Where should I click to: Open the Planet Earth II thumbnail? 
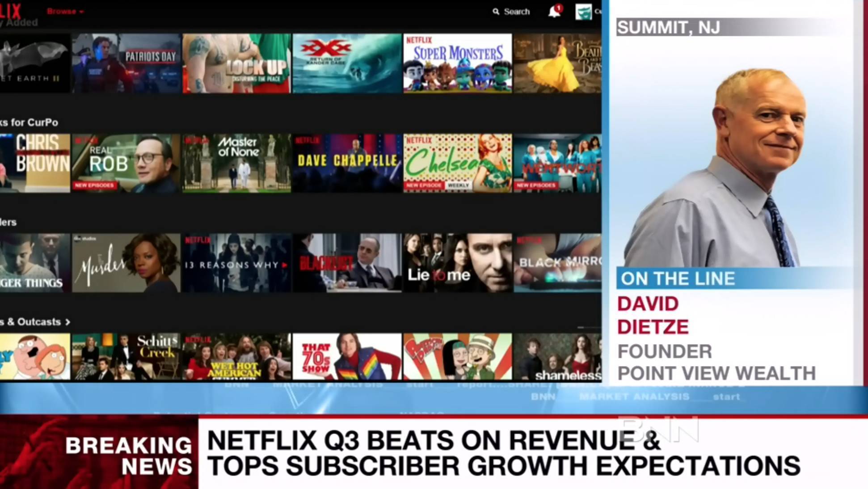point(35,63)
